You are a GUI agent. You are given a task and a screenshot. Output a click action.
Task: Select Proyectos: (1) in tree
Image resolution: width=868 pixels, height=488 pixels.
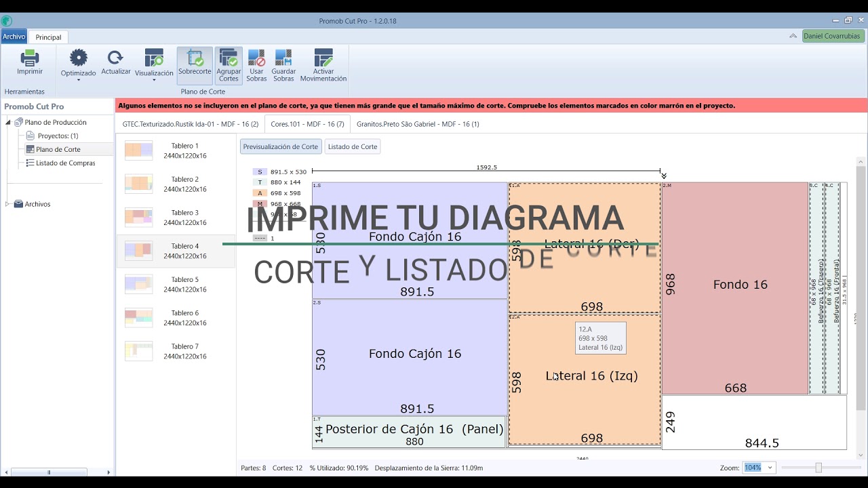[58, 136]
